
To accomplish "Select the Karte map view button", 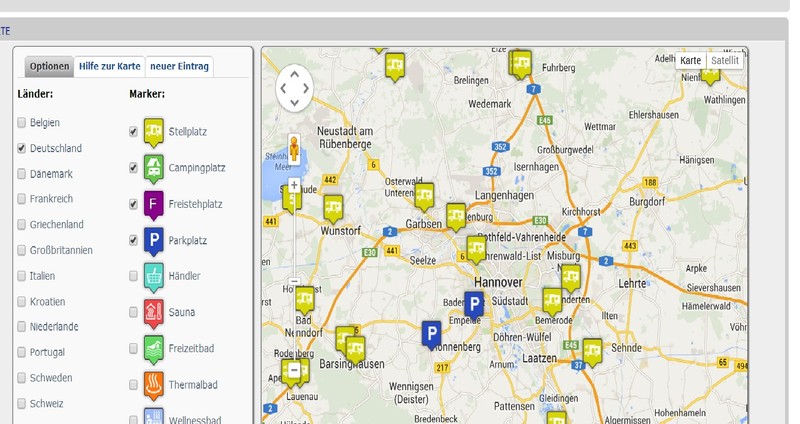I will coord(690,61).
